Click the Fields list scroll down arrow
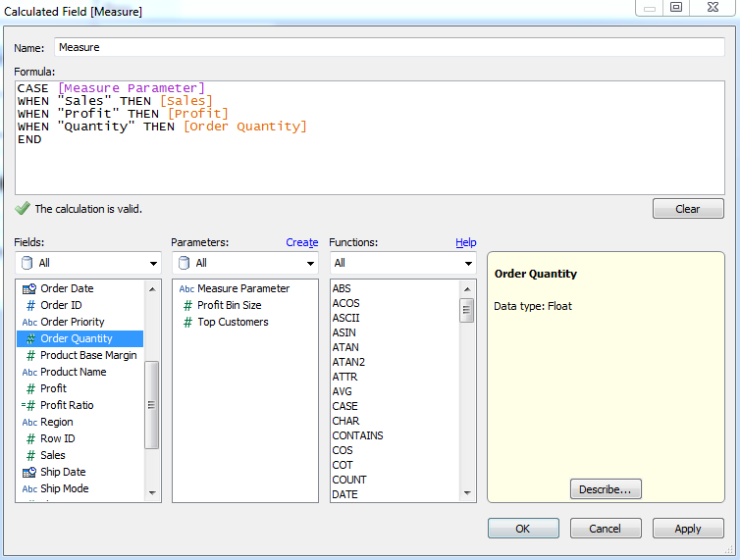Image resolution: width=740 pixels, height=560 pixels. pos(152,493)
